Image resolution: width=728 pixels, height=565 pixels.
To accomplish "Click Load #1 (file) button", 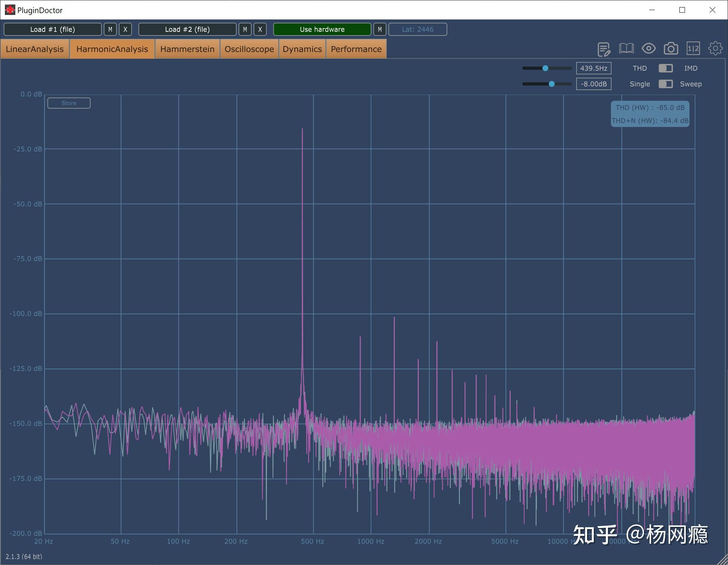I will [53, 30].
